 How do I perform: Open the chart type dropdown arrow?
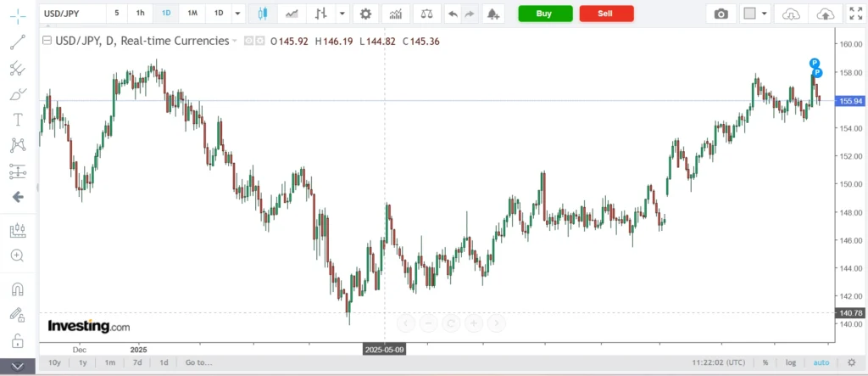(x=342, y=14)
